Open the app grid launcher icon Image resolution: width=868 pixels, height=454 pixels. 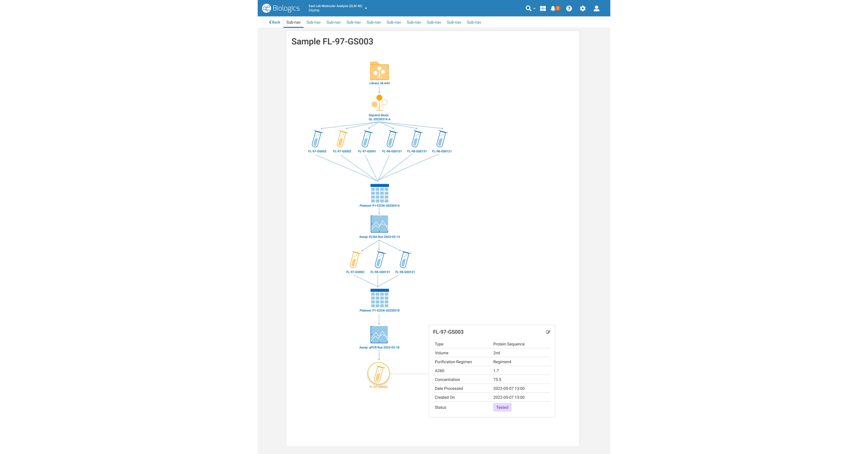tap(543, 8)
